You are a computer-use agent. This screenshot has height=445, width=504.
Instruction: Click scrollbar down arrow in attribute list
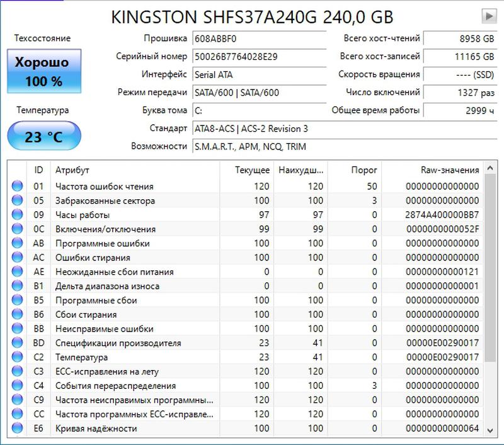pos(490,430)
